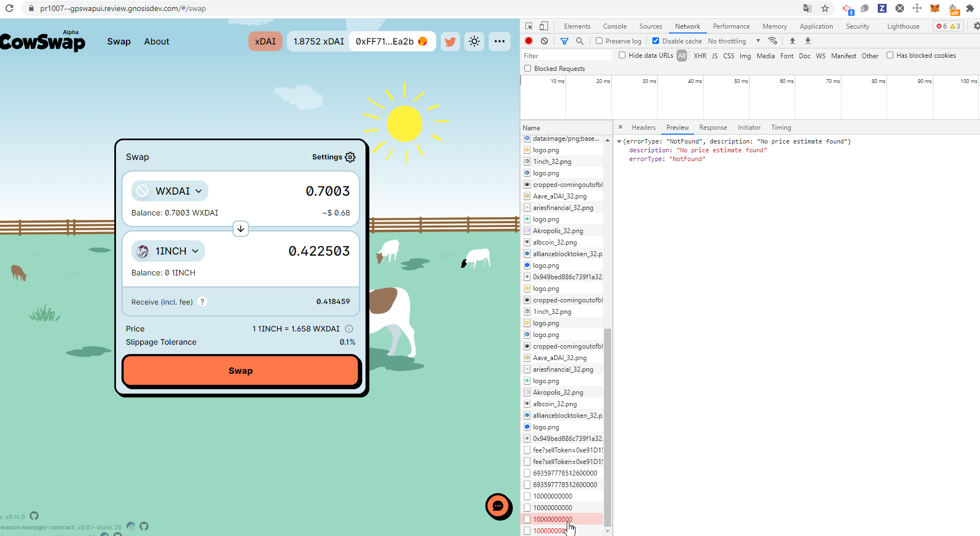Filter requests by XHR type
The image size is (980, 536).
click(700, 56)
